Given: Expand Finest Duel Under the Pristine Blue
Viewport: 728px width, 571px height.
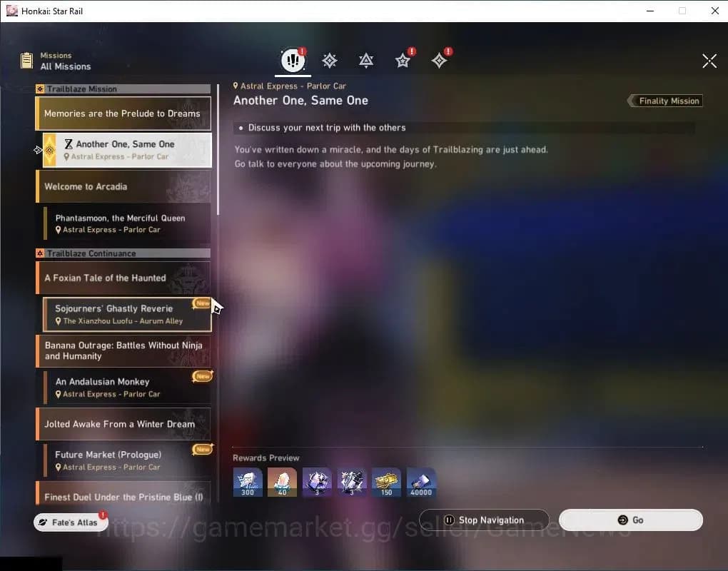Looking at the screenshot, I should click(x=123, y=494).
